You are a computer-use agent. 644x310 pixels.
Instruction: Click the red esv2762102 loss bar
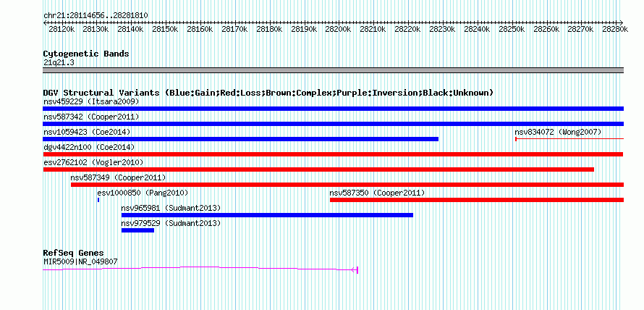[x=318, y=169]
